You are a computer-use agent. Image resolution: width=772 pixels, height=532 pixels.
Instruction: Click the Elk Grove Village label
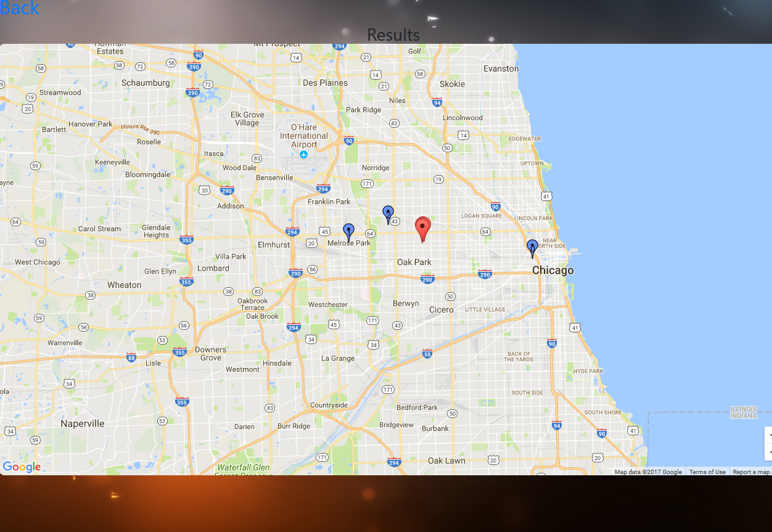tap(247, 118)
